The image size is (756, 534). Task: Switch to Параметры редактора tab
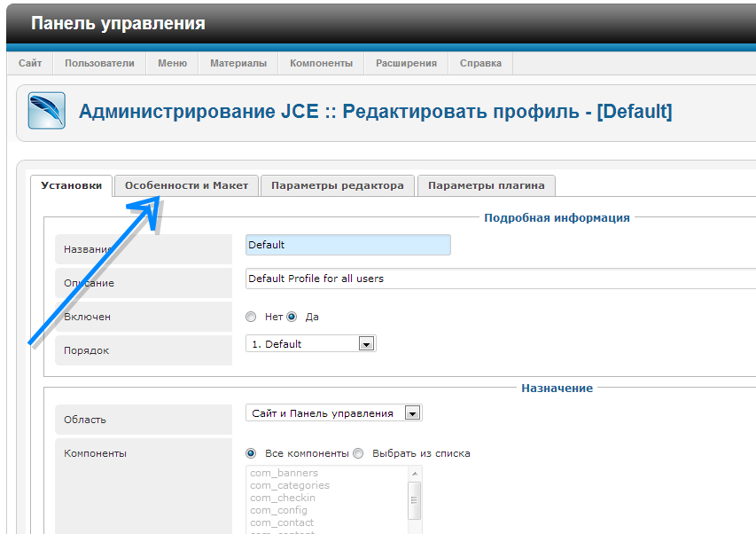tap(337, 185)
